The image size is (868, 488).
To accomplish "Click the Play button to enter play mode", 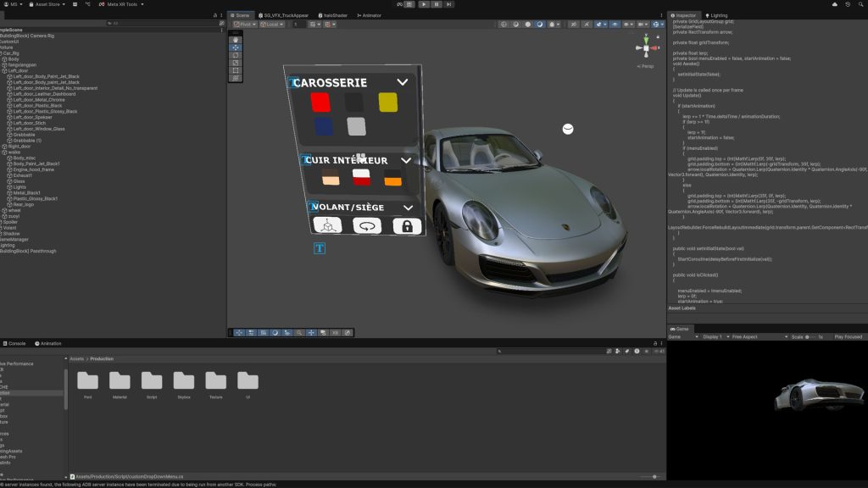I will pos(424,4).
